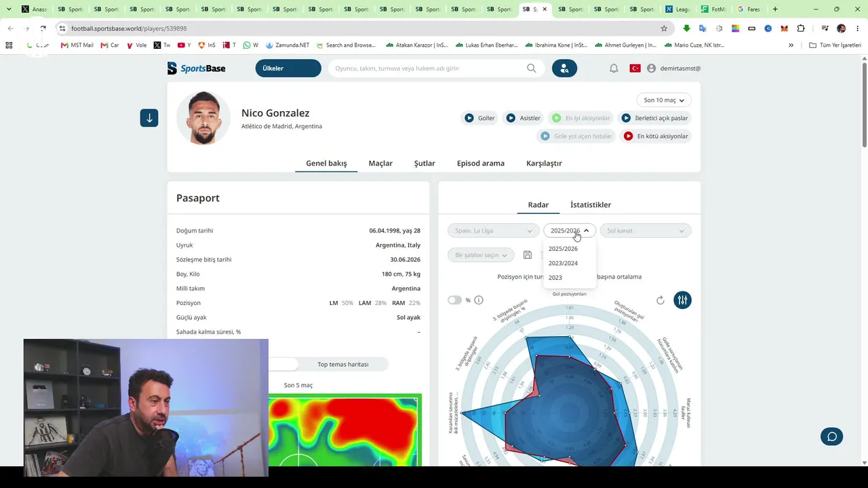The width and height of the screenshot is (868, 488).
Task: Switch heatmap to Top temas haritası
Action: (x=343, y=365)
